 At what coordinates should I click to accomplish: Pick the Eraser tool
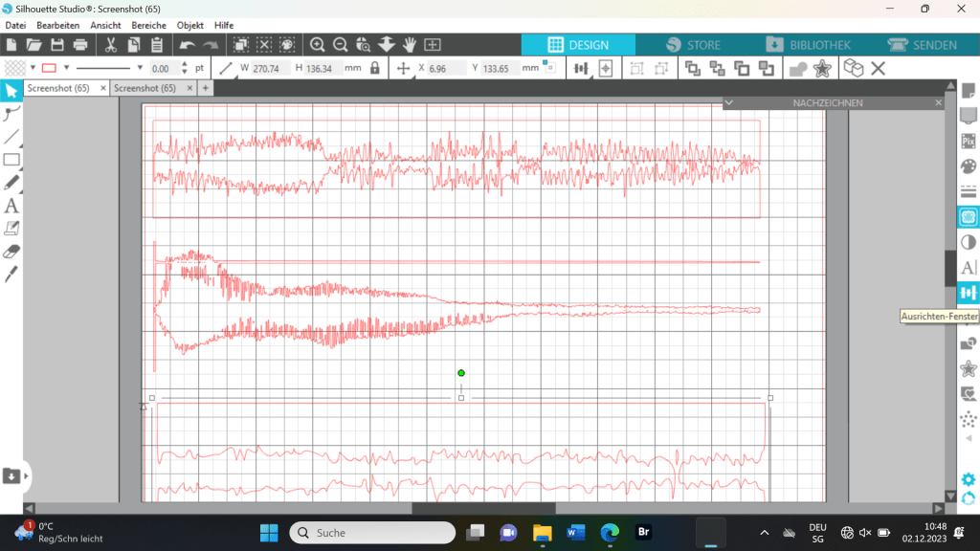[x=11, y=252]
